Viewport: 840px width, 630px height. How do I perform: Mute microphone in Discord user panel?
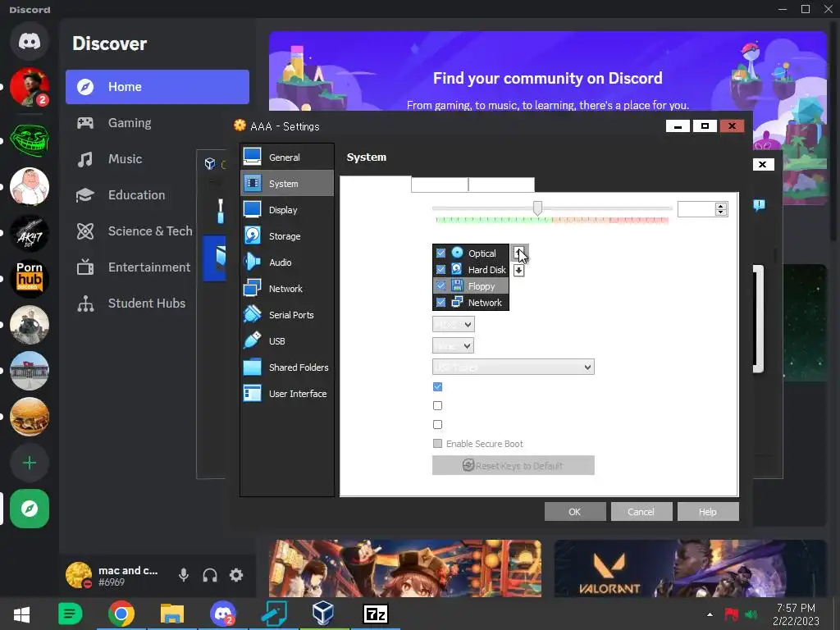click(x=184, y=575)
